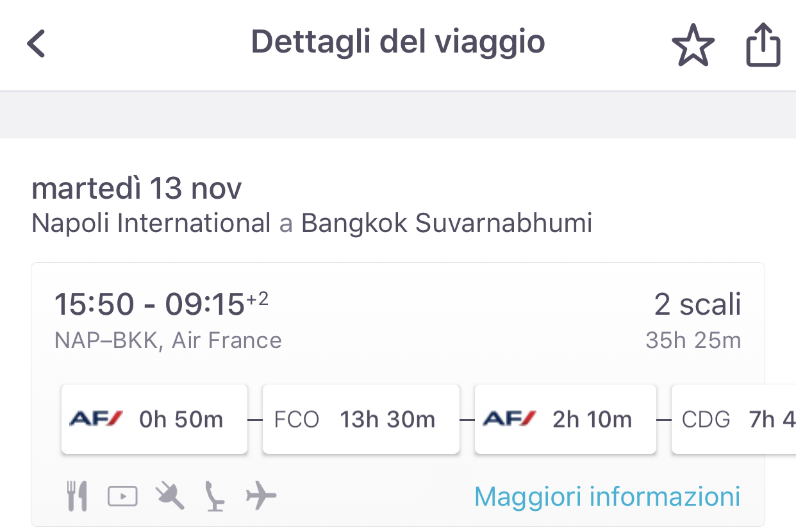796x532 pixels.
Task: Tap the Dettagli del viaggio title
Action: [x=397, y=42]
